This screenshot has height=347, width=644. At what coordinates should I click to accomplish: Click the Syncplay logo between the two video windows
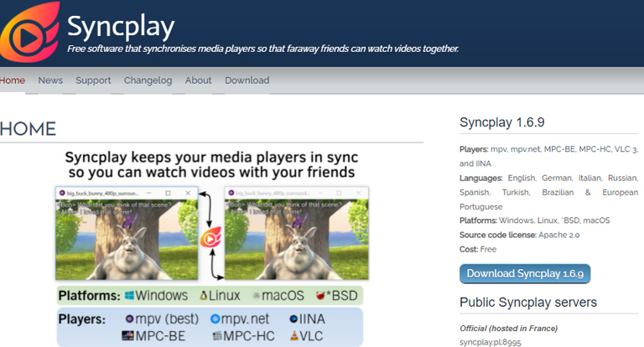coord(210,237)
